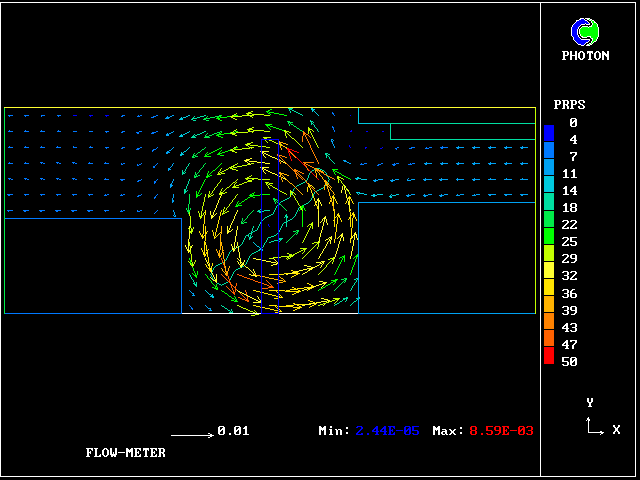Click the X-Y axis orientation indicator

click(x=596, y=425)
